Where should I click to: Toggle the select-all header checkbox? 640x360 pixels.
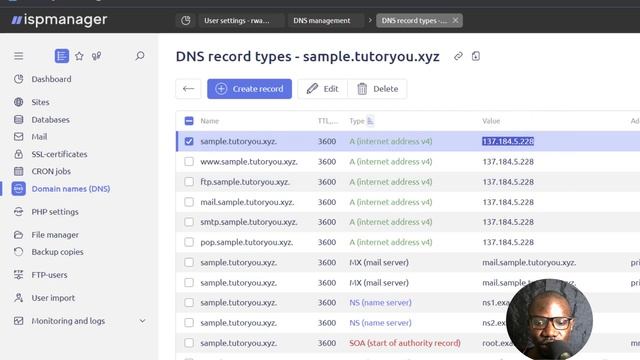coord(189,121)
